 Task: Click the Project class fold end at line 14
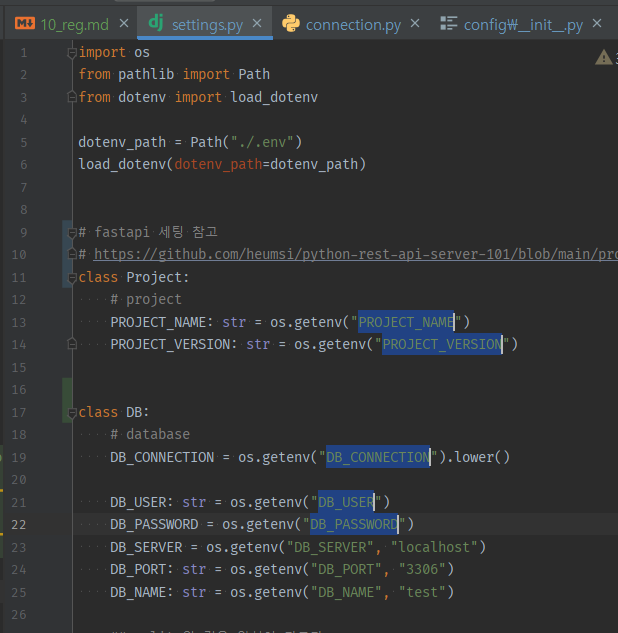coord(72,344)
